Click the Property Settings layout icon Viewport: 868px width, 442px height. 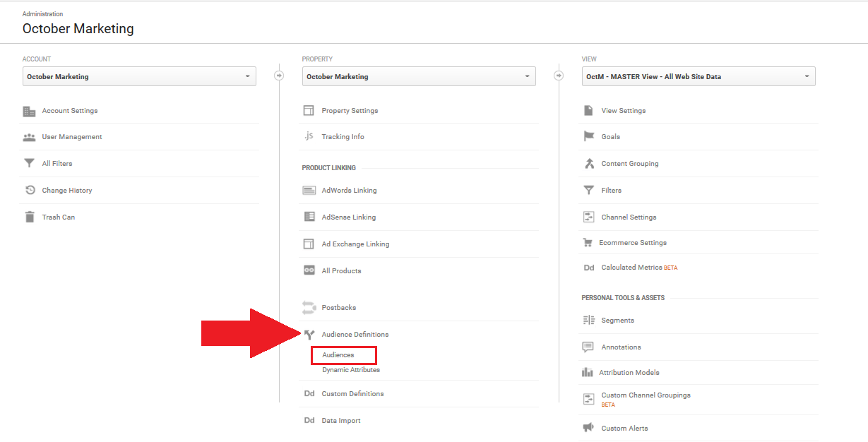point(309,111)
